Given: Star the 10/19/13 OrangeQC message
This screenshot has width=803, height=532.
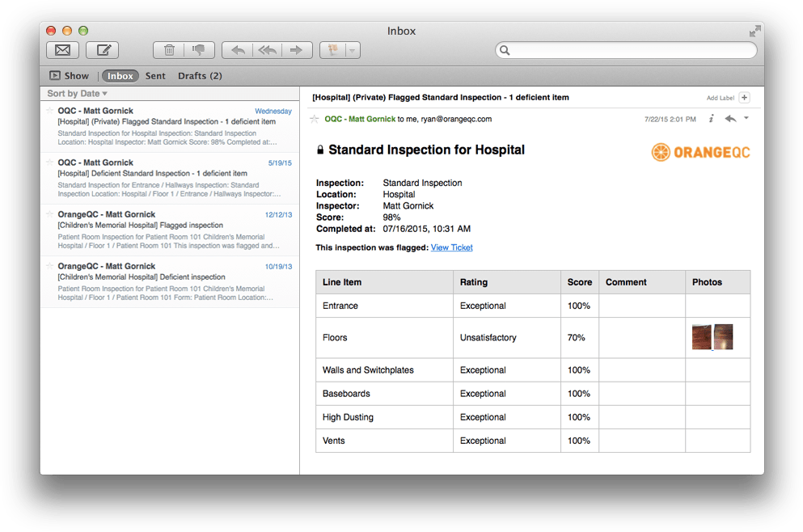Looking at the screenshot, I should pos(49,265).
